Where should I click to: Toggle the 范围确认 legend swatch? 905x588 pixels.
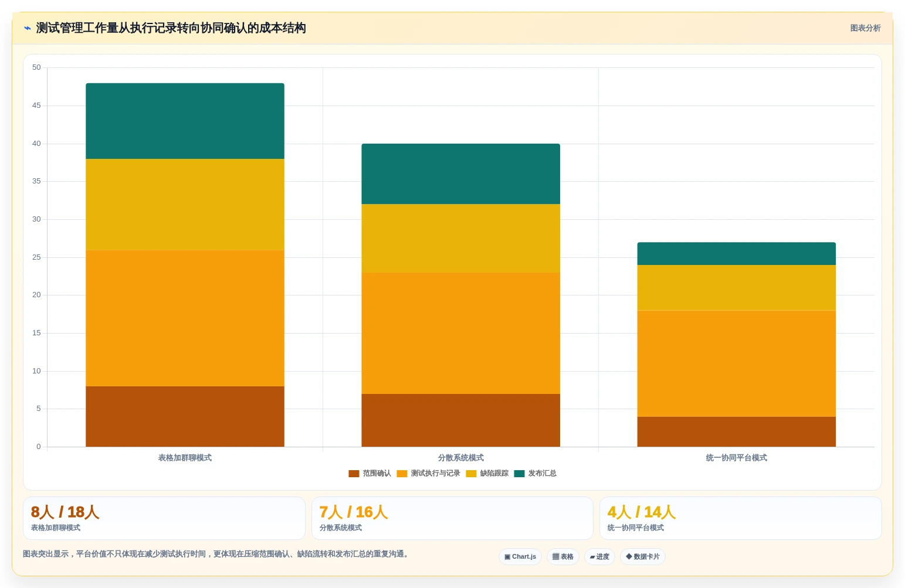click(x=354, y=474)
